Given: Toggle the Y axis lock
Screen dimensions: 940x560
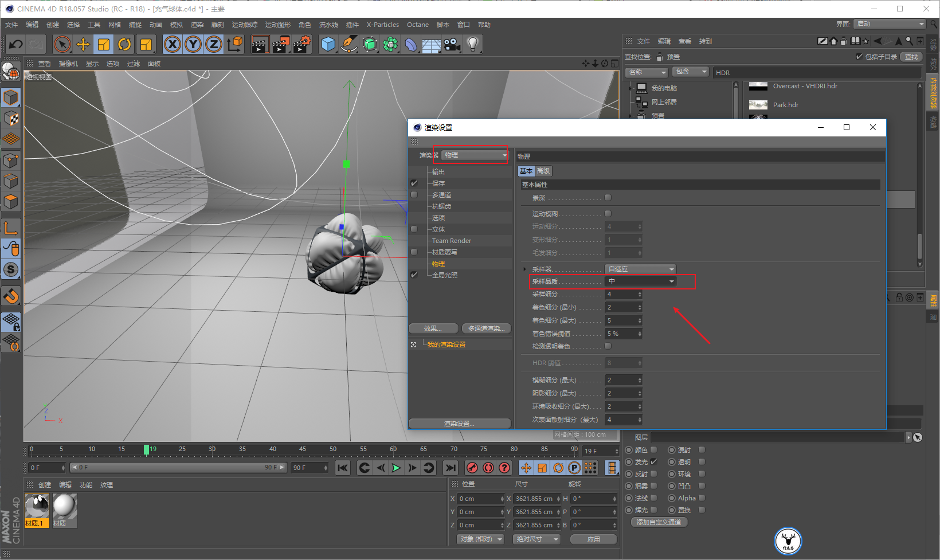Looking at the screenshot, I should pos(193,44).
